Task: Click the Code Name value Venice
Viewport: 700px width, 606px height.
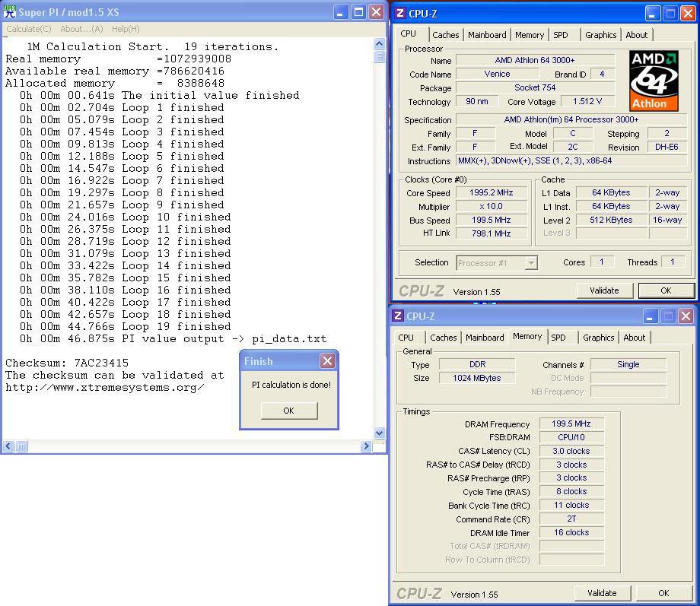Action: click(497, 74)
